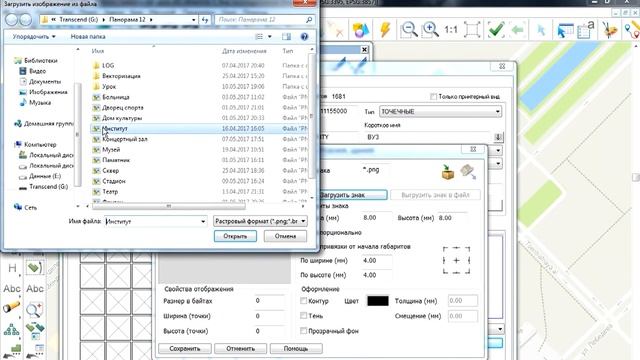The image size is (640, 360).
Task: Click the light blue pointer toolbar icon
Action: 541,30
